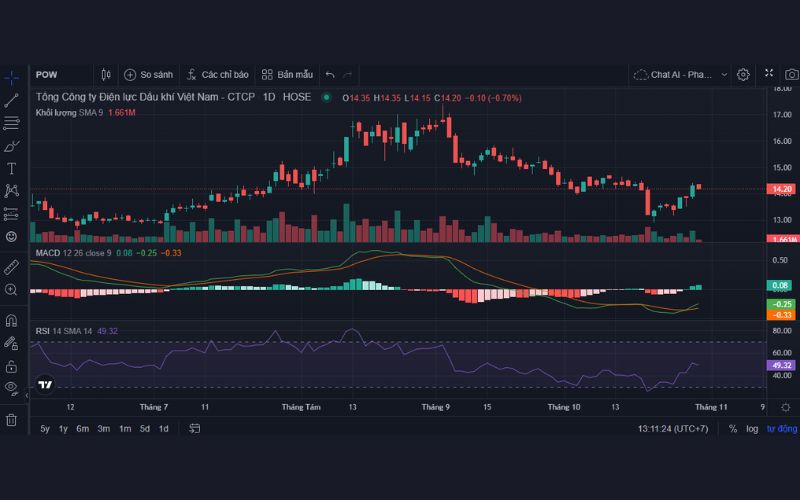Toggle log scale on price axis
This screenshot has height=500, width=800.
coord(752,428)
